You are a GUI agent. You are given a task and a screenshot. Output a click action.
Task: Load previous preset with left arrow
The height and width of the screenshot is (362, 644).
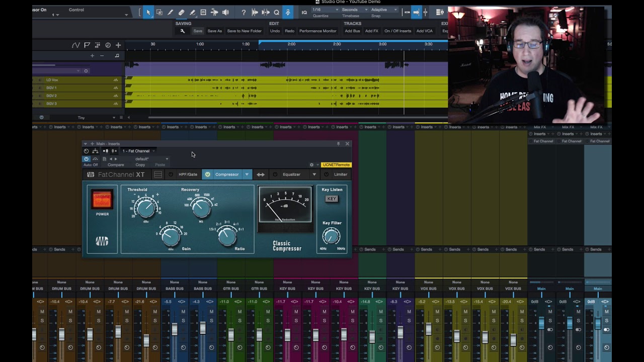[111, 159]
